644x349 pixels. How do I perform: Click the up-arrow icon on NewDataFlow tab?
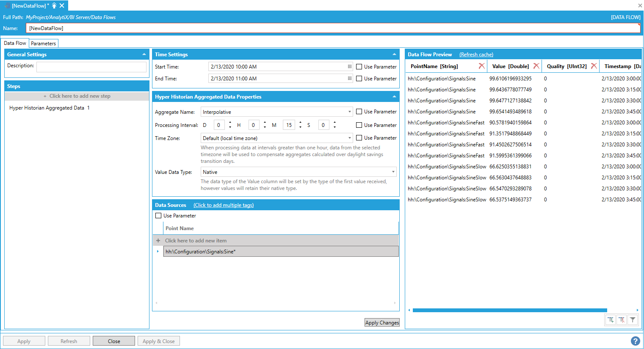pyautogui.click(x=54, y=5)
